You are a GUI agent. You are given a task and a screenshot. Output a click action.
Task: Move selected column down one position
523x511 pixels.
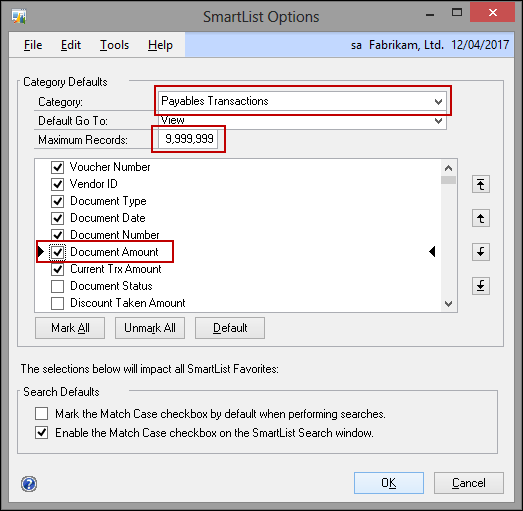coord(481,252)
